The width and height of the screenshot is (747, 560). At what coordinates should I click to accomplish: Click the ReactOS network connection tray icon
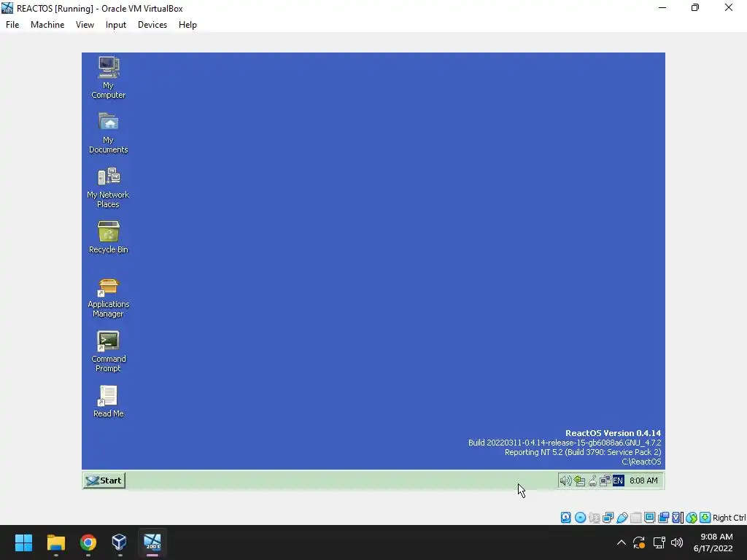pyautogui.click(x=605, y=481)
